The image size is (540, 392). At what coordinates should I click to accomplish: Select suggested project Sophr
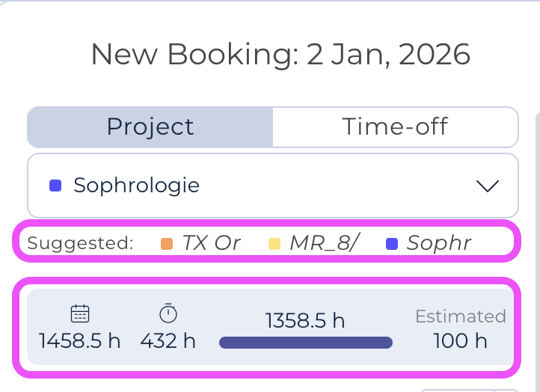click(x=439, y=243)
